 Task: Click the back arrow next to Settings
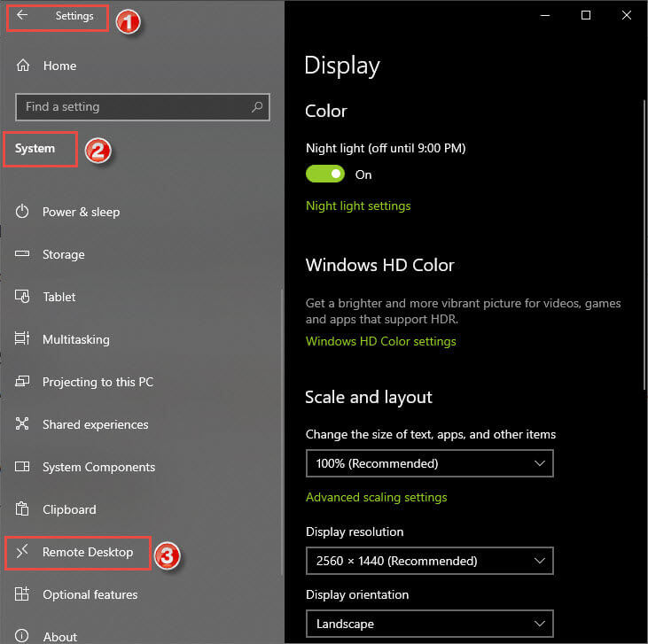[x=22, y=15]
